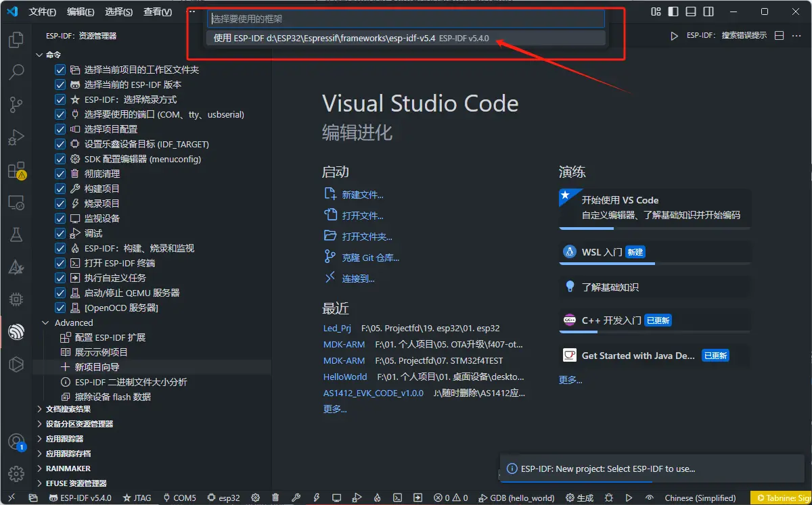Toggle checkbox for 选择当前项目的工作区文件夹

pyautogui.click(x=60, y=70)
